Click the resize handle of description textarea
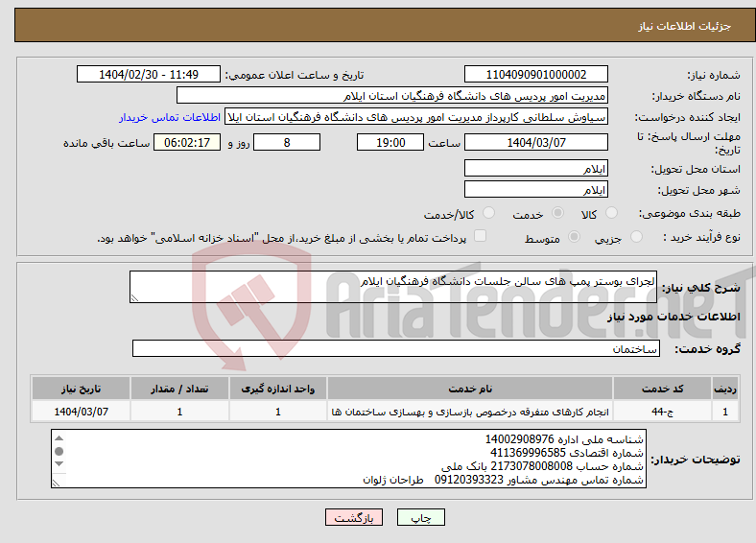This screenshot has width=756, height=543. [134, 298]
